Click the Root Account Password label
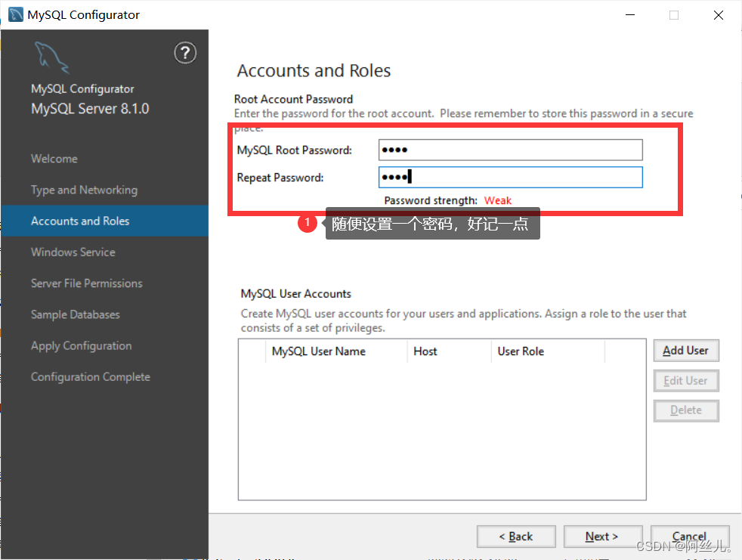This screenshot has height=560, width=742. [x=293, y=99]
